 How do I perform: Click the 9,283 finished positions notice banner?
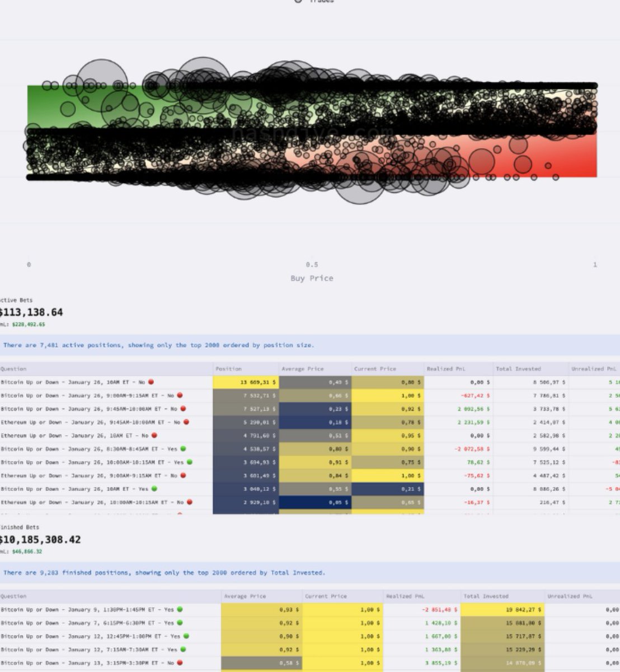coord(310,573)
